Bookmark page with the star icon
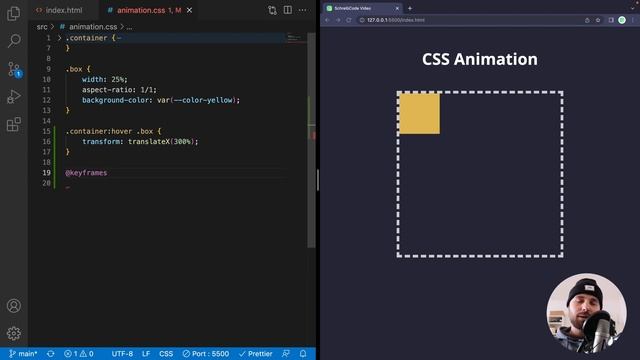Screen dimensions: 640x360 [598, 20]
